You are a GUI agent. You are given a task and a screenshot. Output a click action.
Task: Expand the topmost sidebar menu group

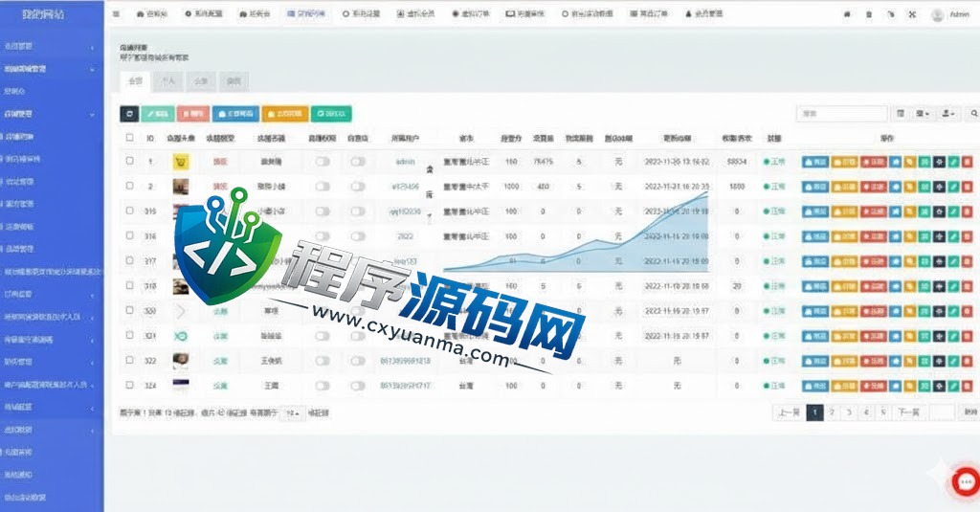50,46
